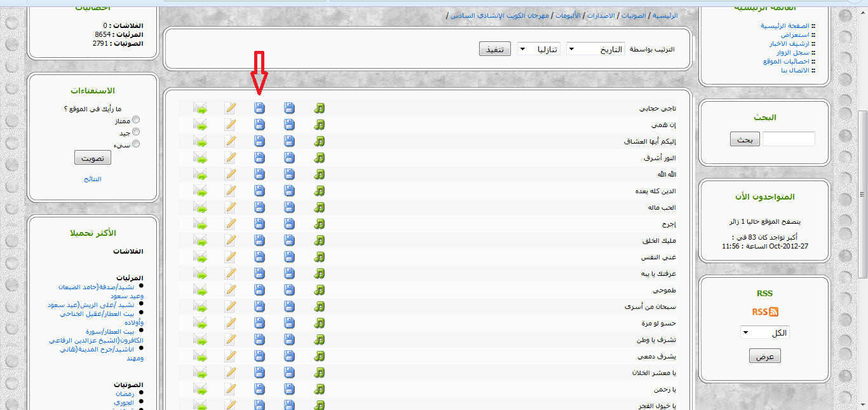The height and width of the screenshot is (410, 868).
Task: Submit the poll with the تصويت button
Action: (x=92, y=158)
